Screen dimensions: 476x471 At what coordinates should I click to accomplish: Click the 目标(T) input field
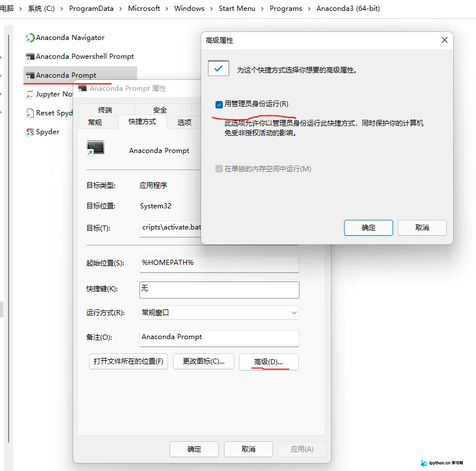click(170, 228)
